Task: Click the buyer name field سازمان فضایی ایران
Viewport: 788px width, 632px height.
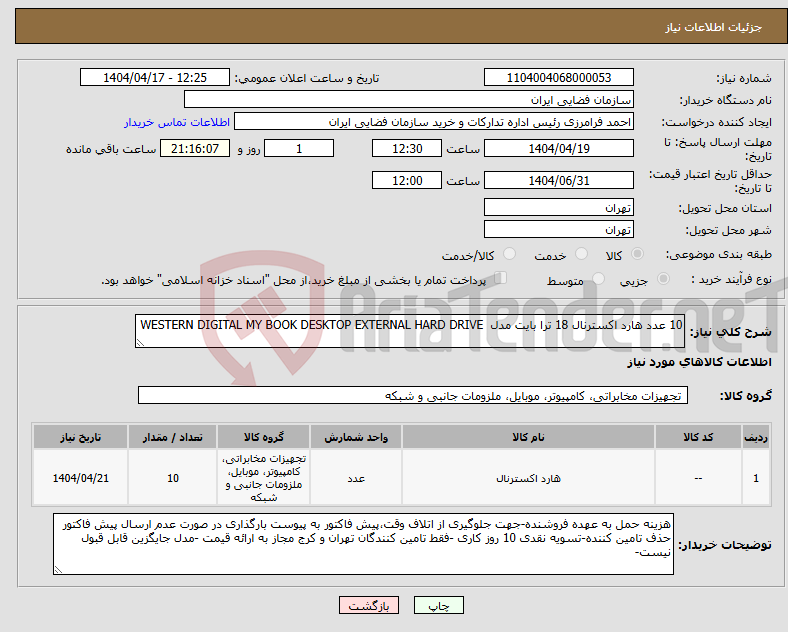Action: pyautogui.click(x=409, y=99)
